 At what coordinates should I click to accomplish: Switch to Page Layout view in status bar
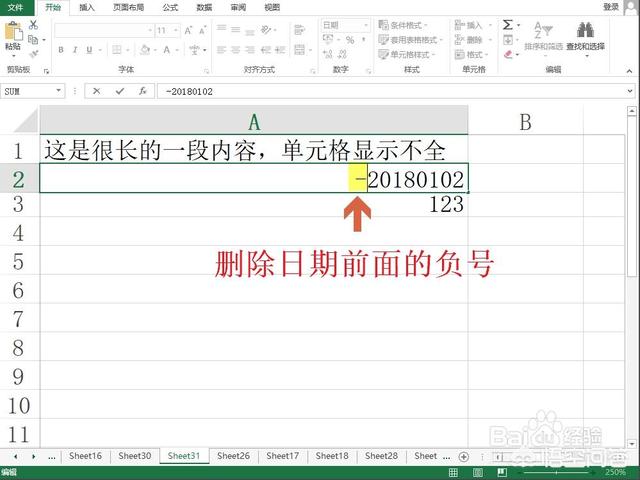click(478, 473)
